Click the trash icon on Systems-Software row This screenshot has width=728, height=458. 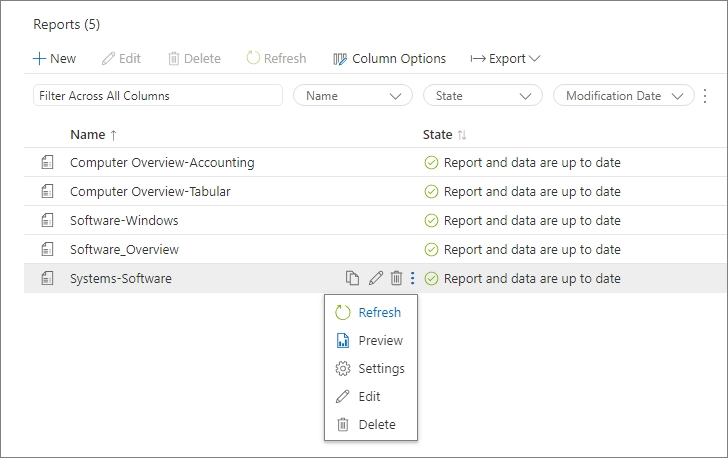[x=396, y=278]
